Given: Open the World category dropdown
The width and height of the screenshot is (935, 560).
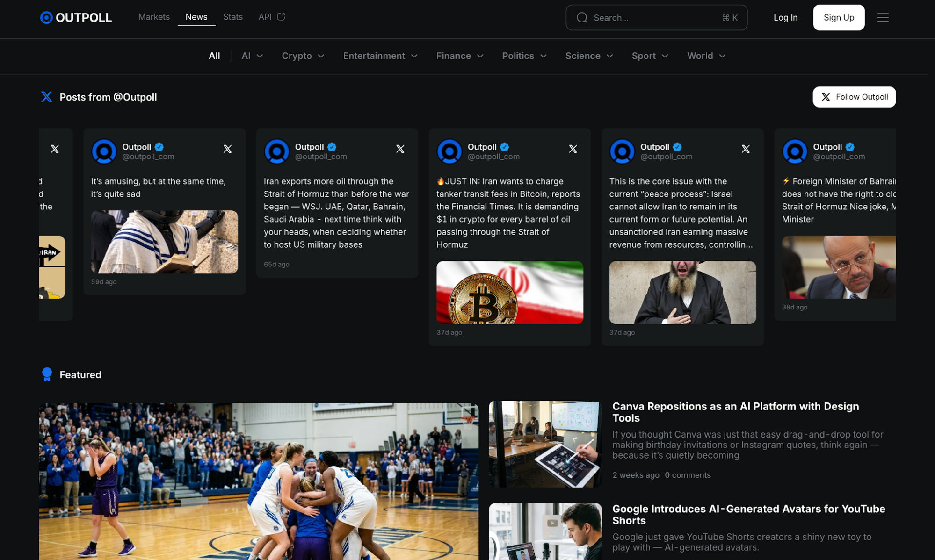Looking at the screenshot, I should coord(706,56).
